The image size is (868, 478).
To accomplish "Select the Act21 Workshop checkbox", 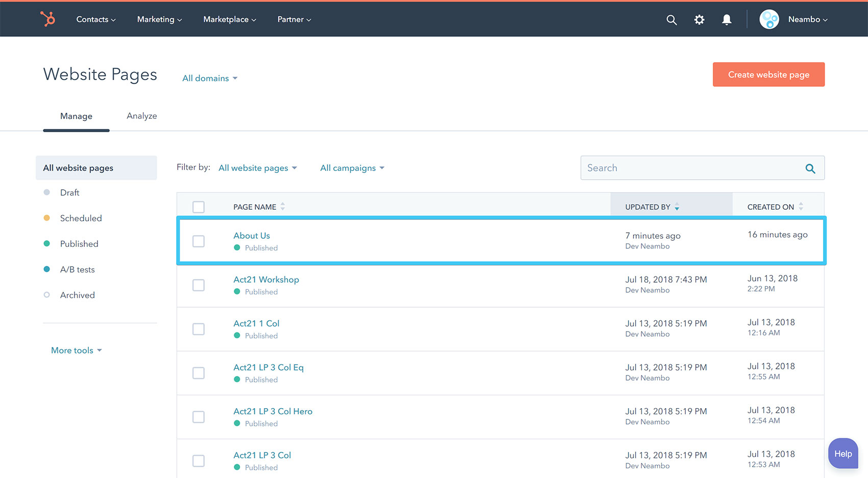I will click(x=199, y=285).
